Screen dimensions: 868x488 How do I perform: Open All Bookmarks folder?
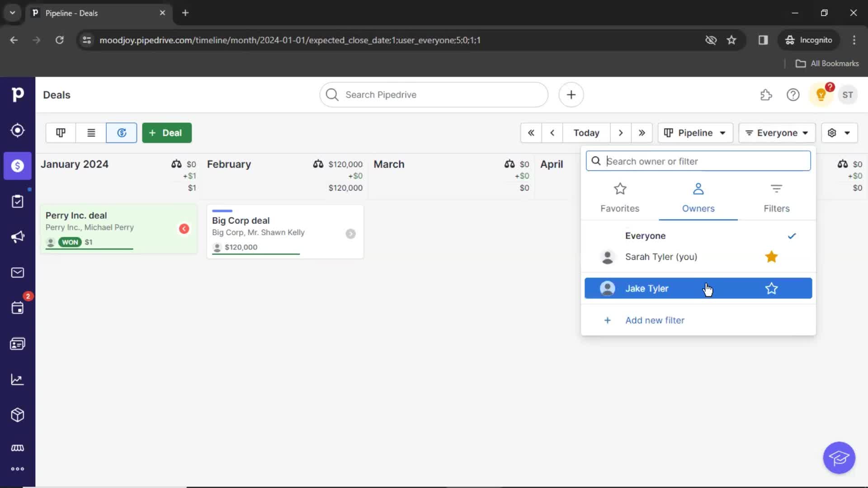click(827, 63)
